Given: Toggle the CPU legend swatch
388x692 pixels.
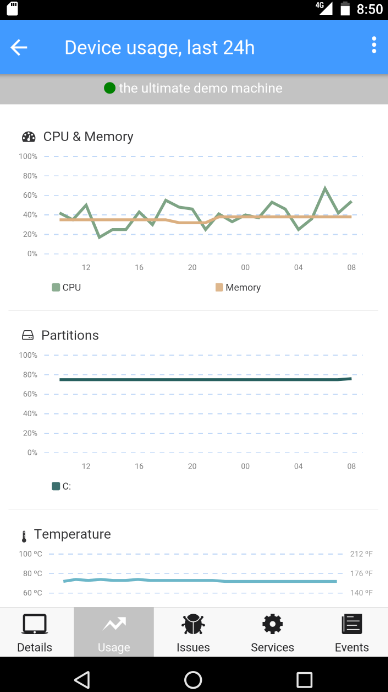Looking at the screenshot, I should pos(56,287).
